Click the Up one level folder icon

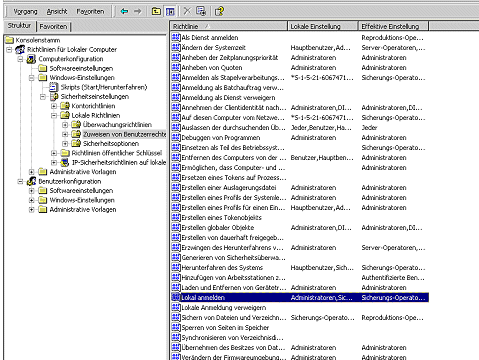coord(156,11)
